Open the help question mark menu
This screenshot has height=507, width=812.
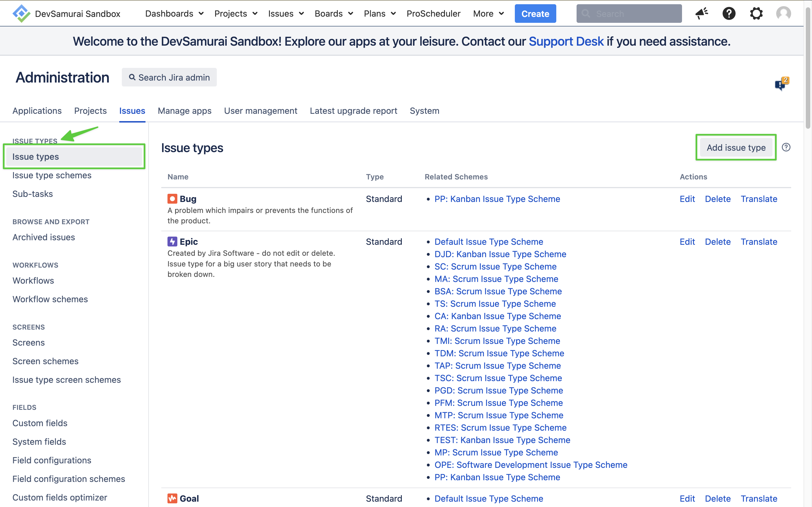(729, 14)
